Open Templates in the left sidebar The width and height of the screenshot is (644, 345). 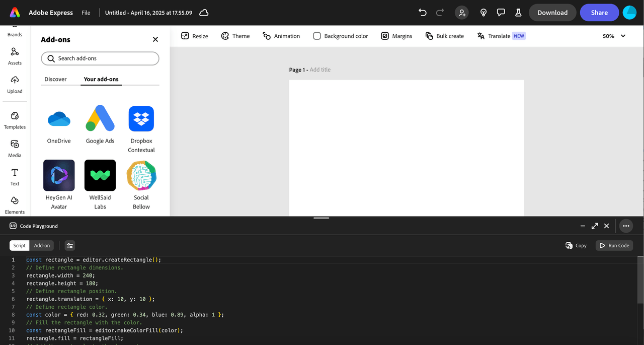pos(15,120)
